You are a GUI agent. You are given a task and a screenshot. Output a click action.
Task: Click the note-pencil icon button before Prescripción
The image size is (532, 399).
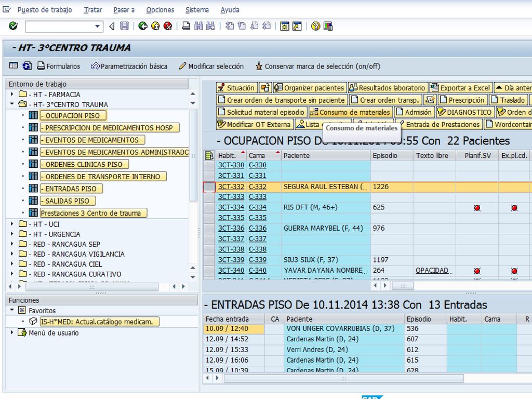[430, 100]
